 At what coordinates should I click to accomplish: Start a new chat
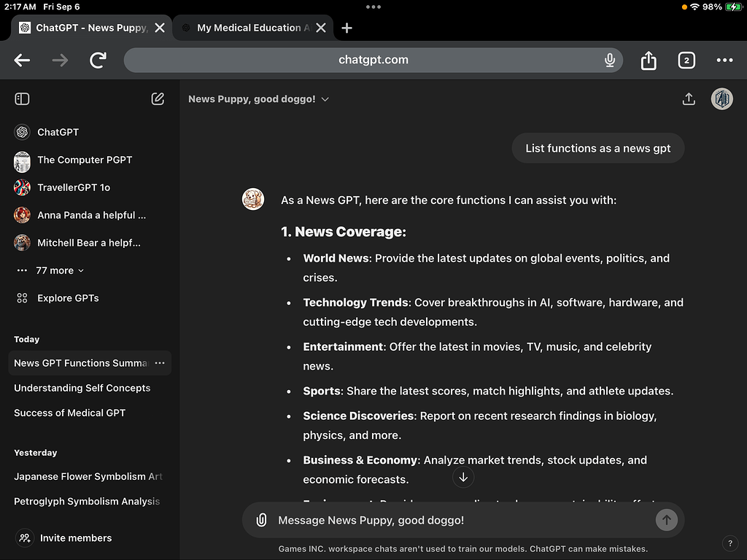click(x=158, y=98)
